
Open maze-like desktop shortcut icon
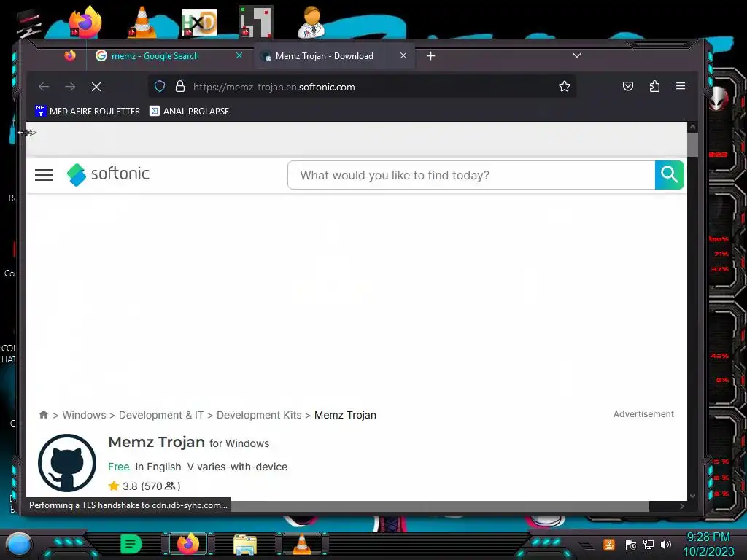coord(256,22)
